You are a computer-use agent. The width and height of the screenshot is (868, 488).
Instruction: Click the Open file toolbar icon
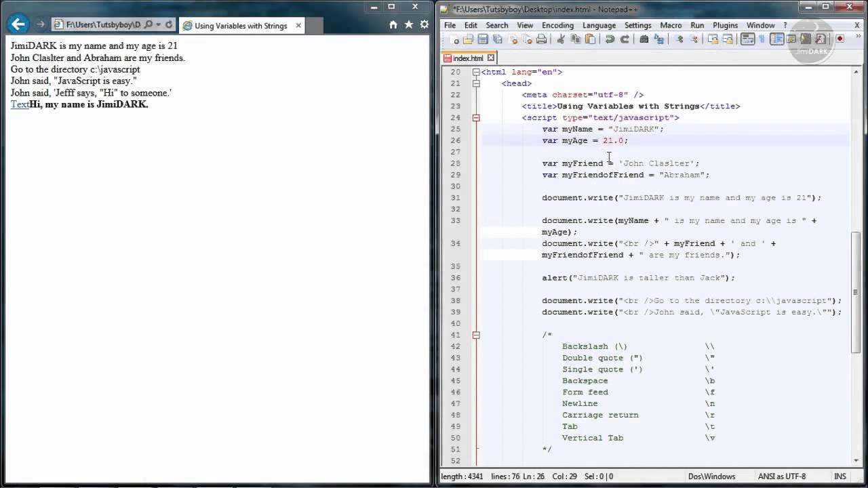(x=468, y=39)
